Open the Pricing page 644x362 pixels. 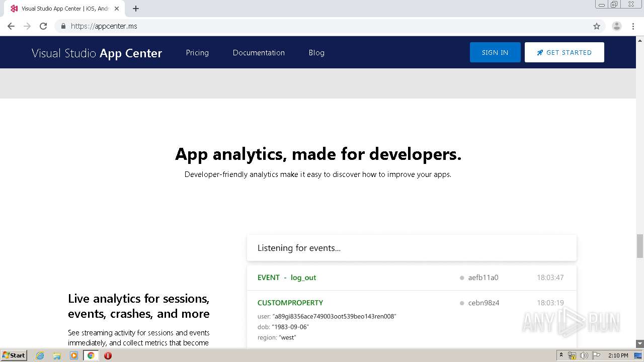tap(197, 53)
